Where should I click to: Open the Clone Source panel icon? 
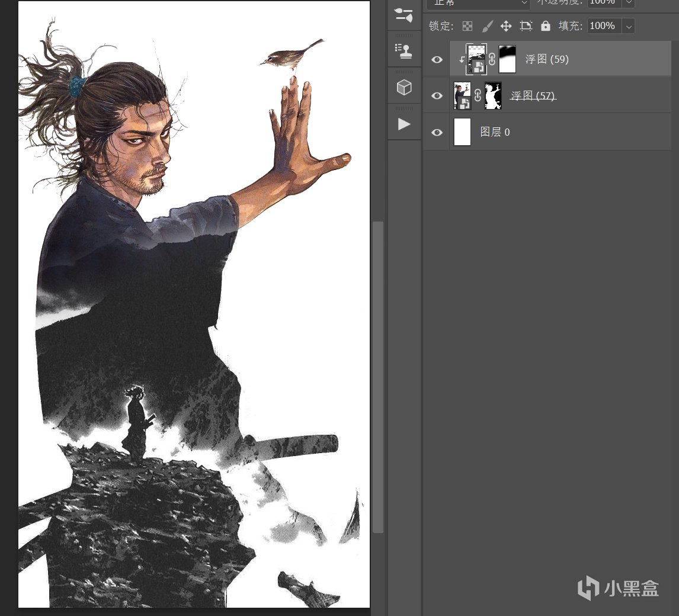(403, 51)
